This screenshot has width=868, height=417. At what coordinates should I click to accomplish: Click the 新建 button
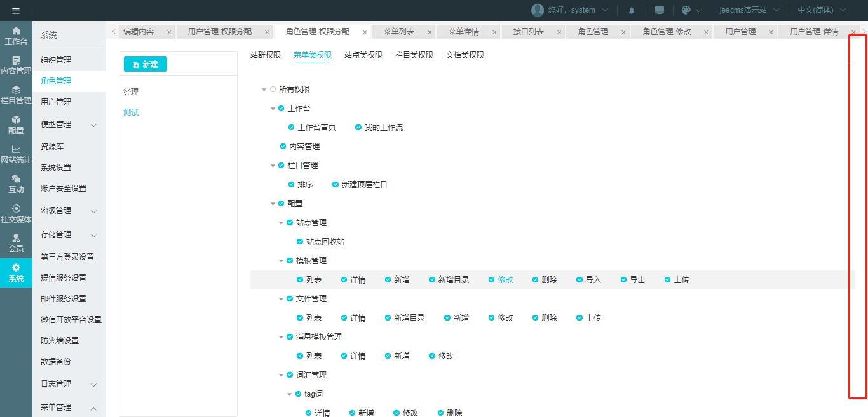[x=146, y=65]
